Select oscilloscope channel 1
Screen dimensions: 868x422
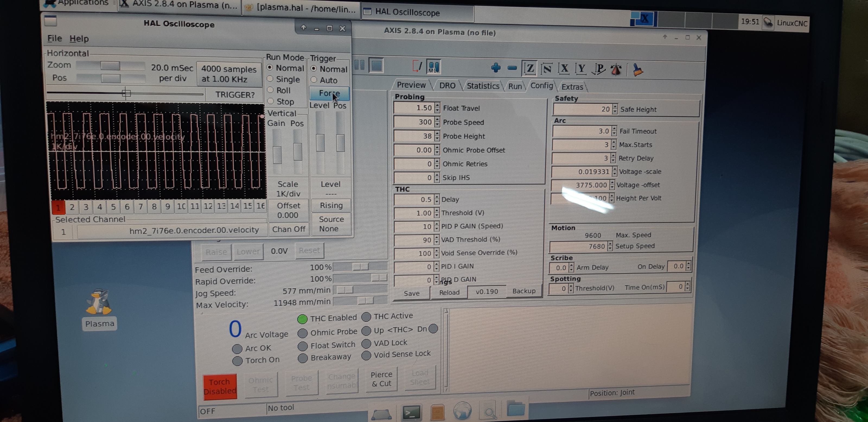click(x=58, y=207)
